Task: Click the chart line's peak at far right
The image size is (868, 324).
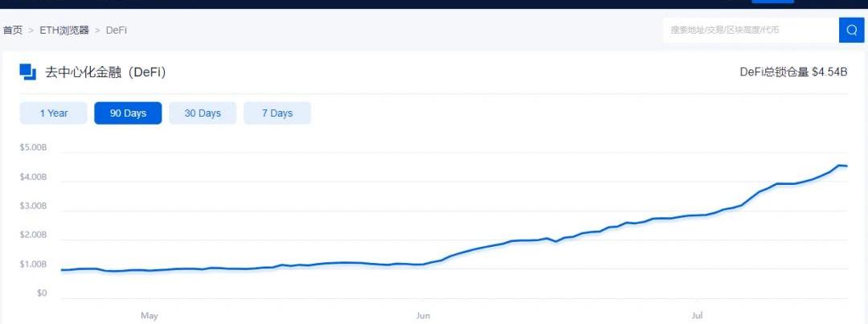Action: point(839,166)
